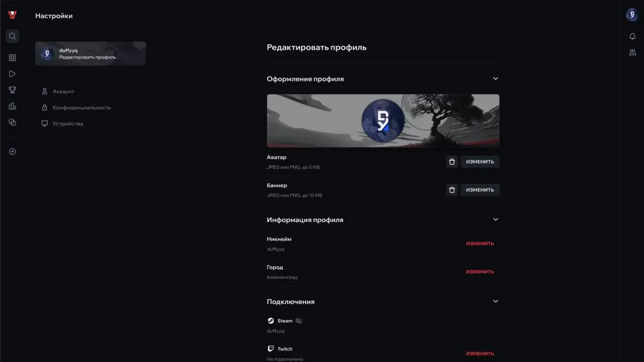Toggle Steam visibility crossed-eye icon

(299, 321)
